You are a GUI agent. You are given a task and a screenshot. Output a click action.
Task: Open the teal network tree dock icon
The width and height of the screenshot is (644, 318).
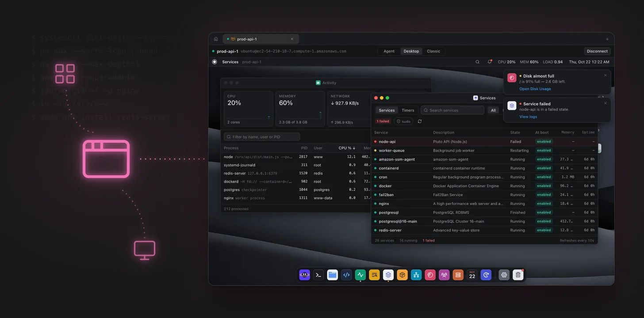(416, 275)
